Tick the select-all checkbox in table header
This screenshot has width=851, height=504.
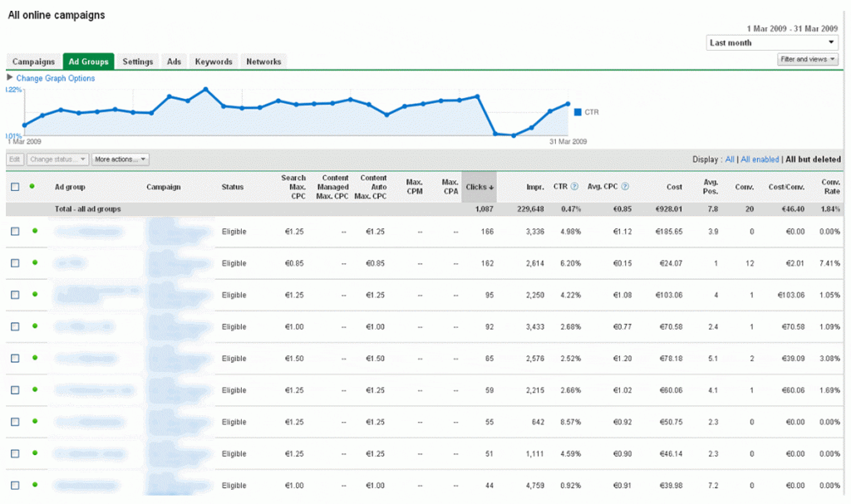click(15, 187)
